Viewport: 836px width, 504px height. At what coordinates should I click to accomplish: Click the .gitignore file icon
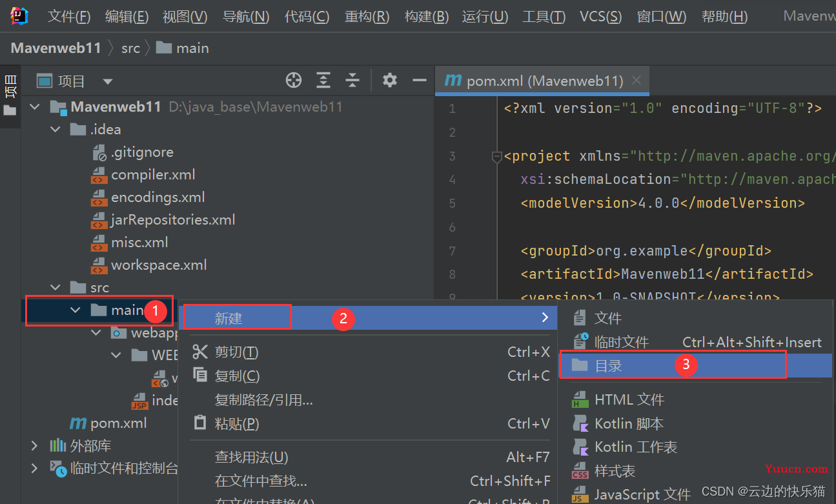tap(99, 152)
